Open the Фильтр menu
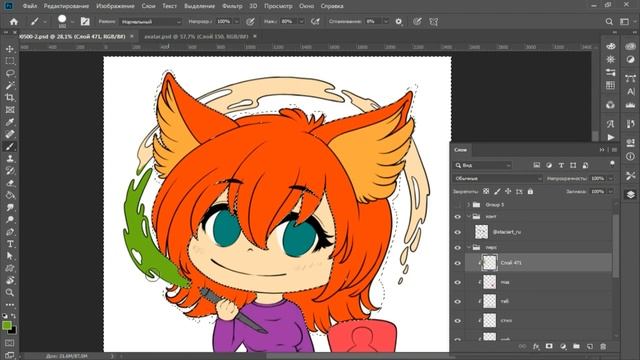Screen dimensions: 640x360 tap(232, 6)
